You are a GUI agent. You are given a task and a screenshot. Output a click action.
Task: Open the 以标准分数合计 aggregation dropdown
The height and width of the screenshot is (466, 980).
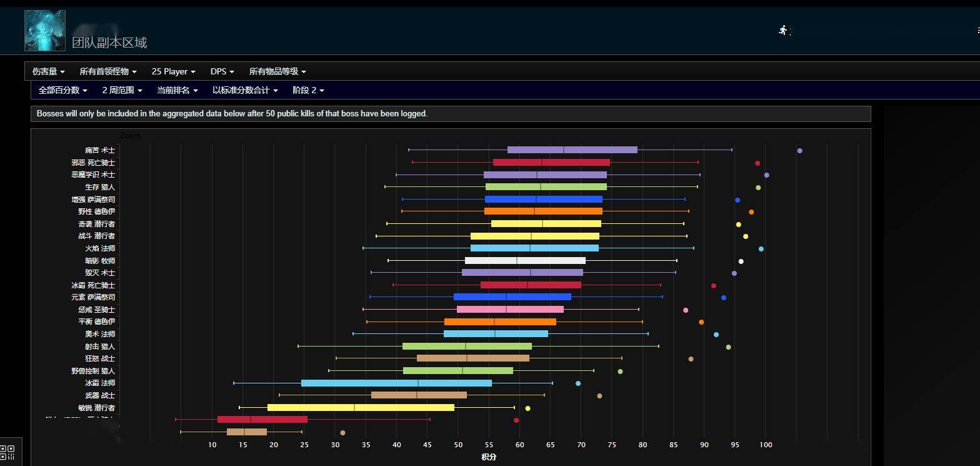245,90
